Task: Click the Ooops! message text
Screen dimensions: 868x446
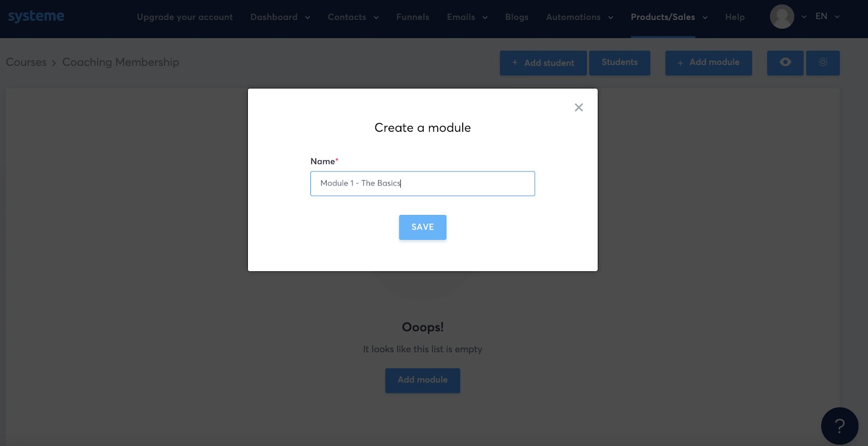Action: (423, 327)
